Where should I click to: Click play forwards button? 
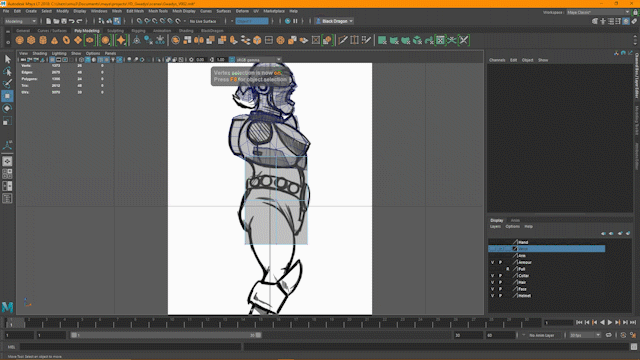coord(610,322)
